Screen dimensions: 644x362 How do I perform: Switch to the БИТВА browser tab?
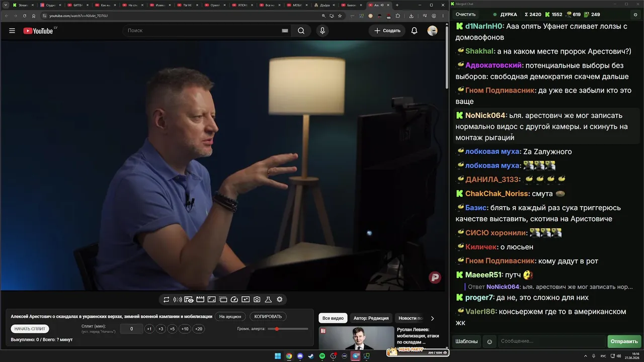(x=77, y=5)
